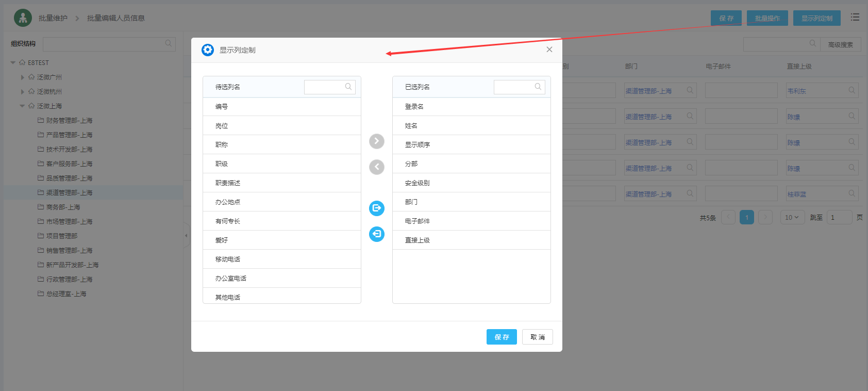Expand the 泛微广州 tree node
868x391 pixels.
[22, 77]
